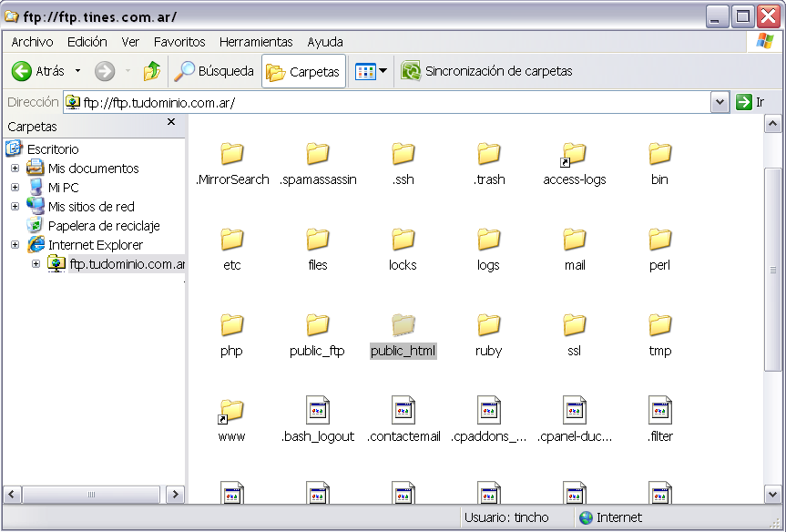Expand ftp.tudominio.com.ar tree node

point(36,264)
